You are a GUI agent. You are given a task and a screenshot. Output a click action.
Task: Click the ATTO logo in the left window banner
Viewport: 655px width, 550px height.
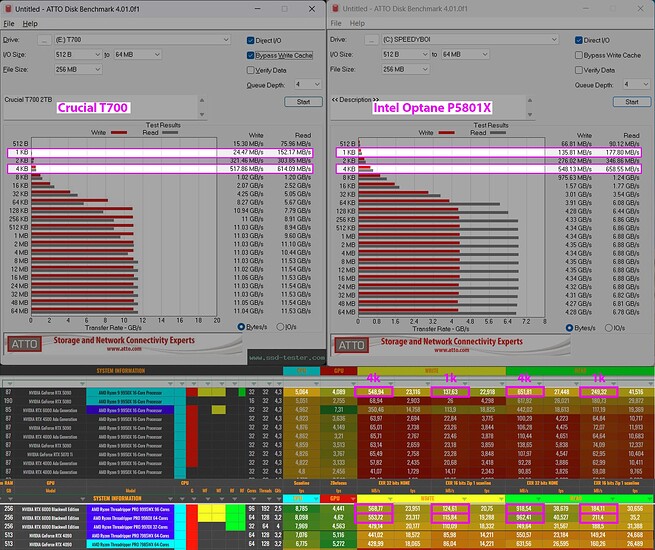point(24,344)
